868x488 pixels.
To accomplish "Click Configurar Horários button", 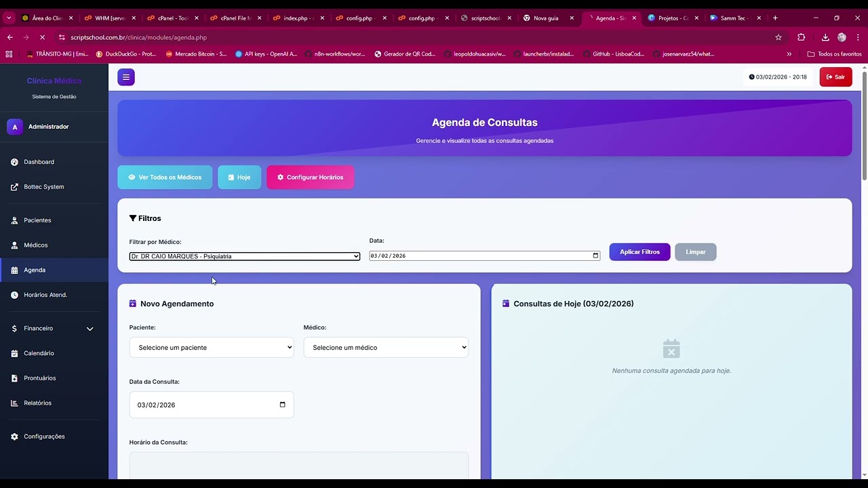I will pyautogui.click(x=310, y=178).
